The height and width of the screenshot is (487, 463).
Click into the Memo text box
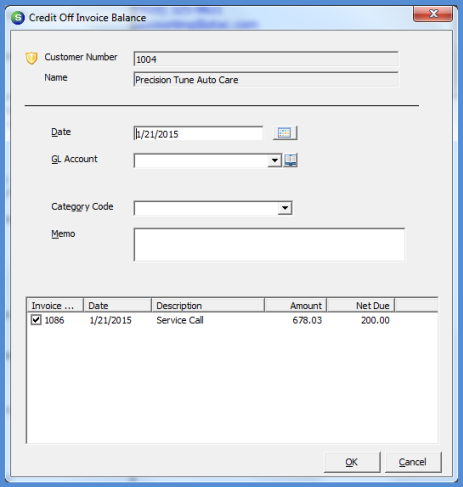[x=269, y=245]
